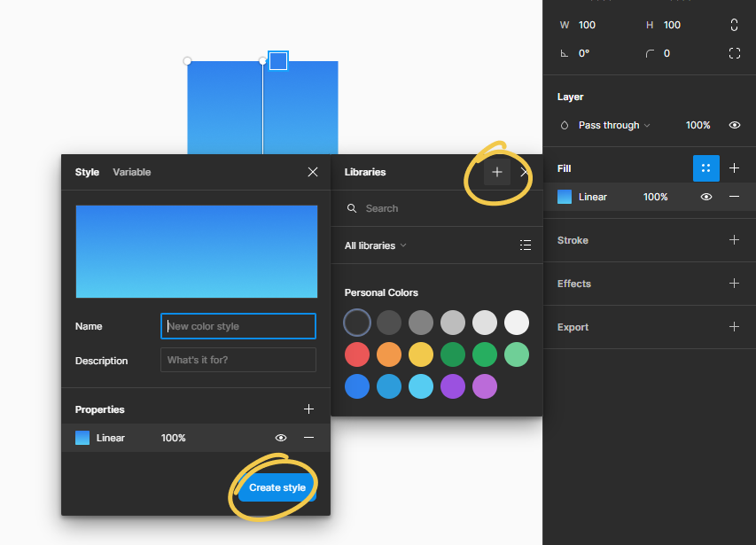This screenshot has height=545, width=756.
Task: Collapse the Libraries panel with the chevron
Action: point(526,172)
